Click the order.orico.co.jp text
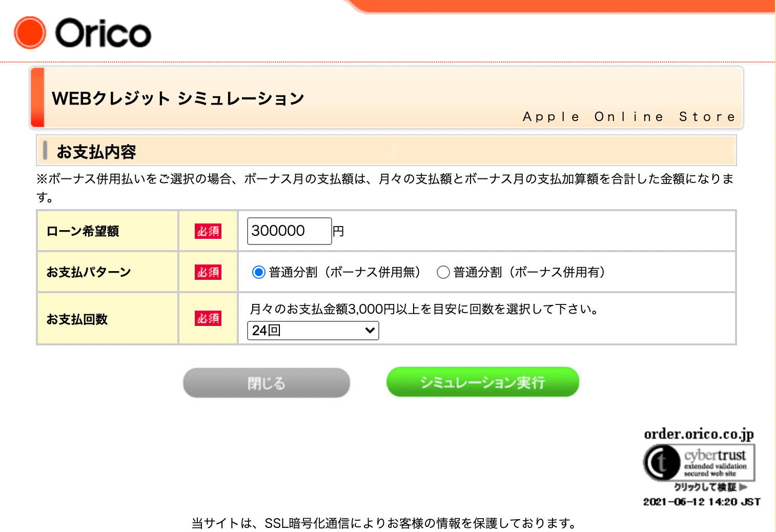The height and width of the screenshot is (532, 776). (x=699, y=434)
